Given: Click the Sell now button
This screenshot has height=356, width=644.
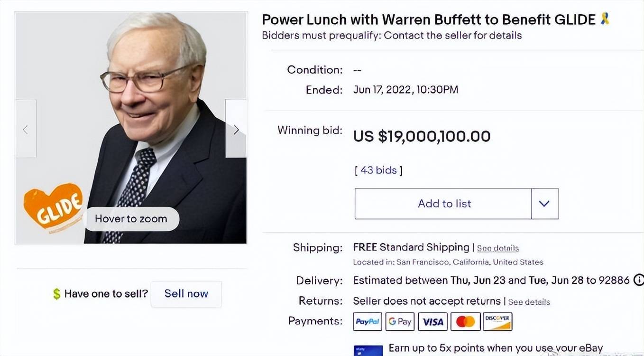Looking at the screenshot, I should coord(186,294).
